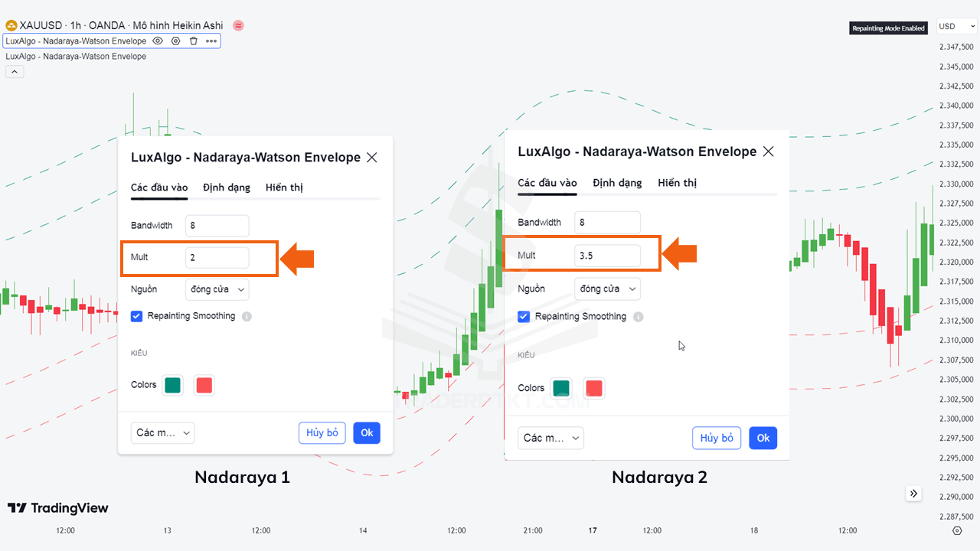Screen dimensions: 980x551
Task: Click 2.340,000 price axis label
Action: (956, 106)
